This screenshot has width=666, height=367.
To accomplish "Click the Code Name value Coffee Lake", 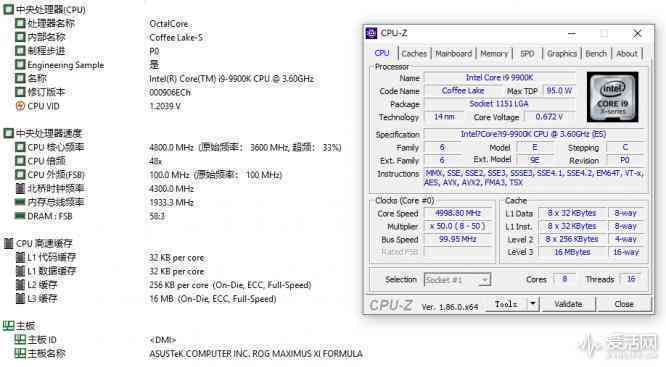I will coord(463,91).
